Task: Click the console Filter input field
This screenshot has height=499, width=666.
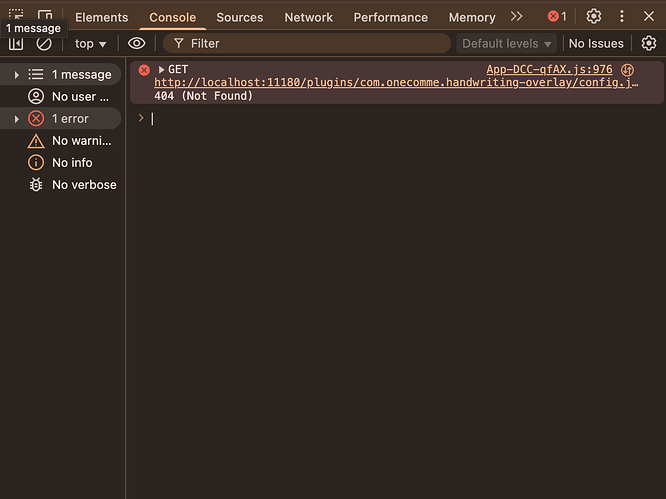Action: pyautogui.click(x=310, y=44)
